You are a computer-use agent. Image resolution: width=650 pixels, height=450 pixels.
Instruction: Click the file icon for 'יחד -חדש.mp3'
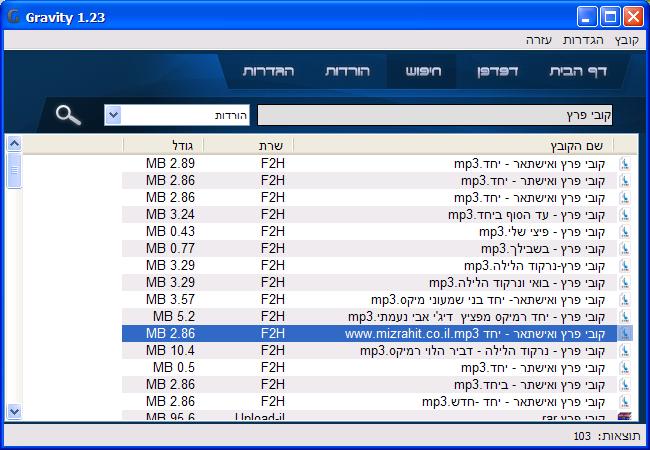tap(624, 402)
